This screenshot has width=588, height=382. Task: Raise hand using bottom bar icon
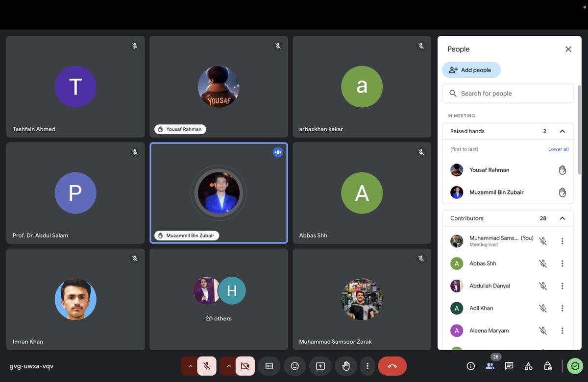[346, 366]
